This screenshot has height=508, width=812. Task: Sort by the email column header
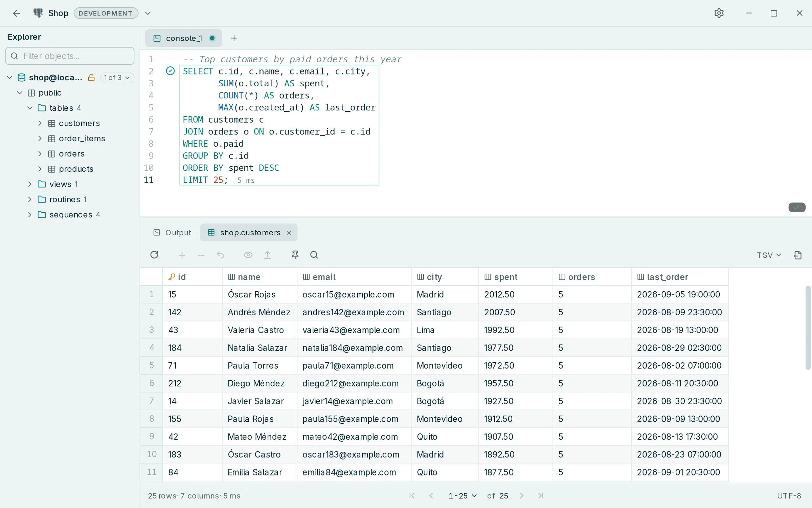coord(354,277)
